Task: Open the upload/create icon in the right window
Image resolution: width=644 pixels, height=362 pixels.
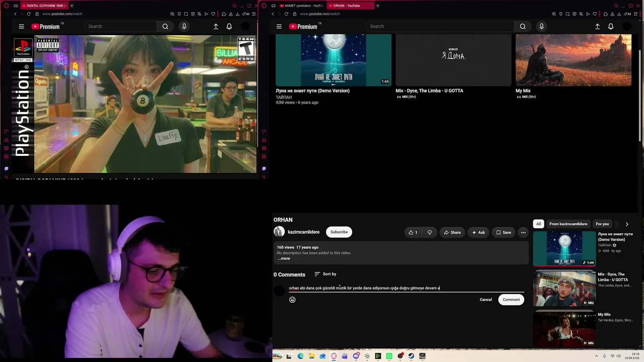Action: 597,27
